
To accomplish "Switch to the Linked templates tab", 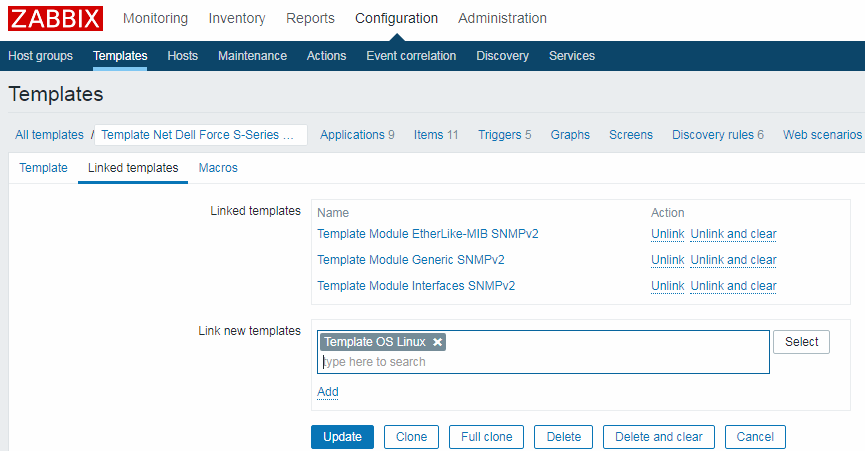I will click(x=133, y=168).
